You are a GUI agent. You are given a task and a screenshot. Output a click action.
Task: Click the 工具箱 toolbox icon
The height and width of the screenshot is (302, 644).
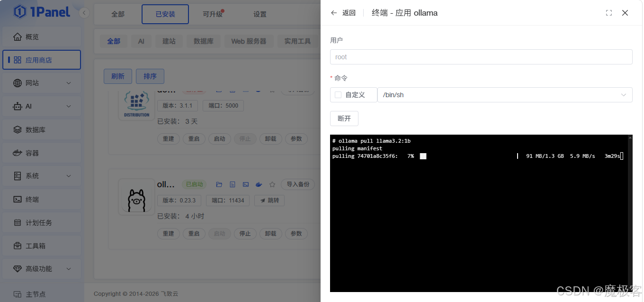pyautogui.click(x=18, y=246)
